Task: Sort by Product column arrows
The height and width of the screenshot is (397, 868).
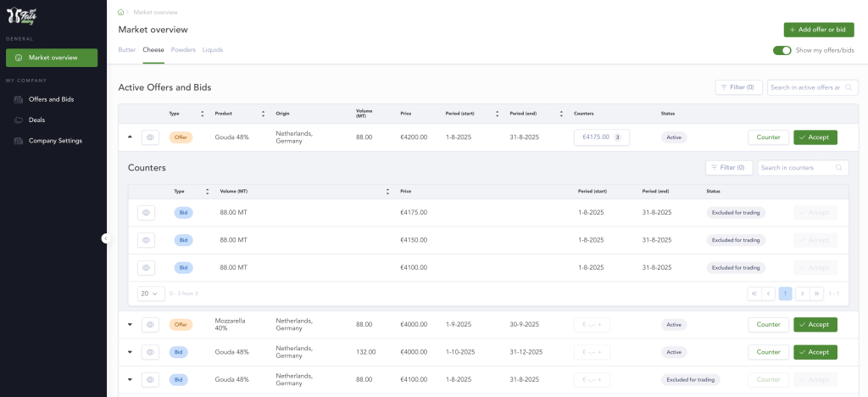Action: (x=263, y=114)
